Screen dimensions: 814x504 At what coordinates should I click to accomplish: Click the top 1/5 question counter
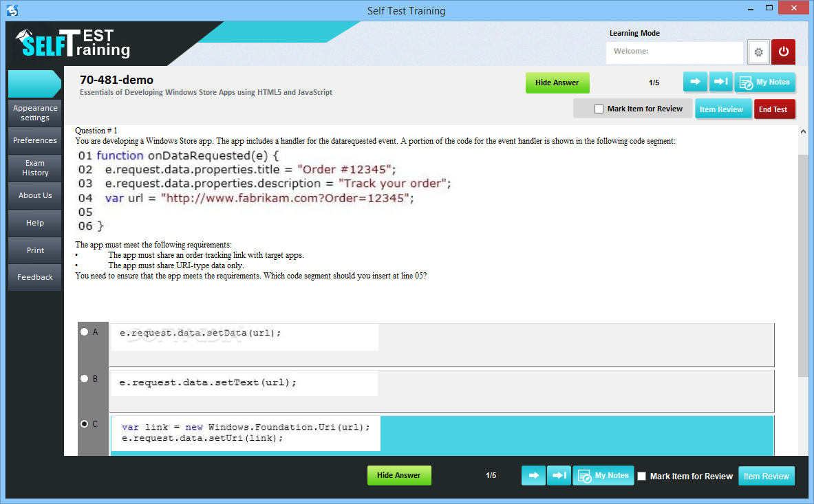(x=654, y=83)
